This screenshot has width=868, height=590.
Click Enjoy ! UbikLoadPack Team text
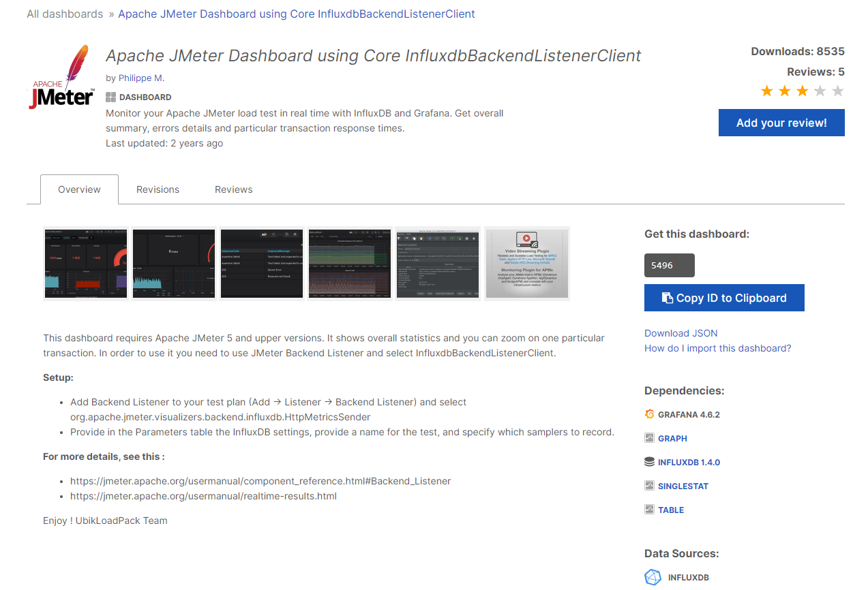tap(105, 521)
